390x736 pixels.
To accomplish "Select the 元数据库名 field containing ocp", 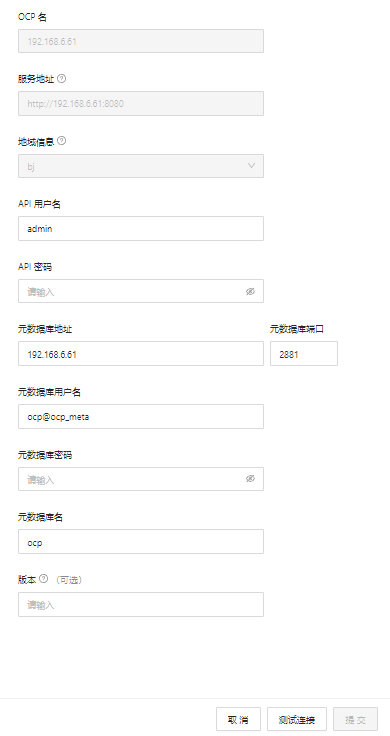I will pyautogui.click(x=141, y=542).
